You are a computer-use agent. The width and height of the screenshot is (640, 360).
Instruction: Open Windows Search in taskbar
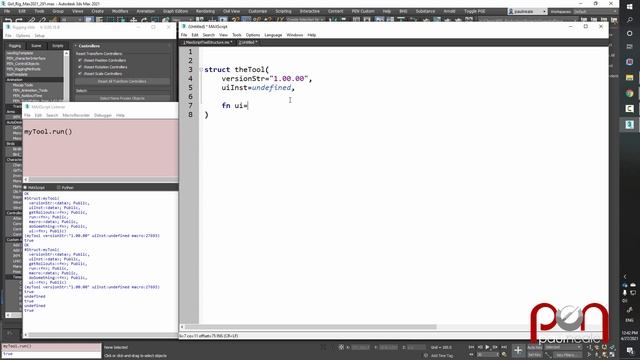tap(629, 20)
